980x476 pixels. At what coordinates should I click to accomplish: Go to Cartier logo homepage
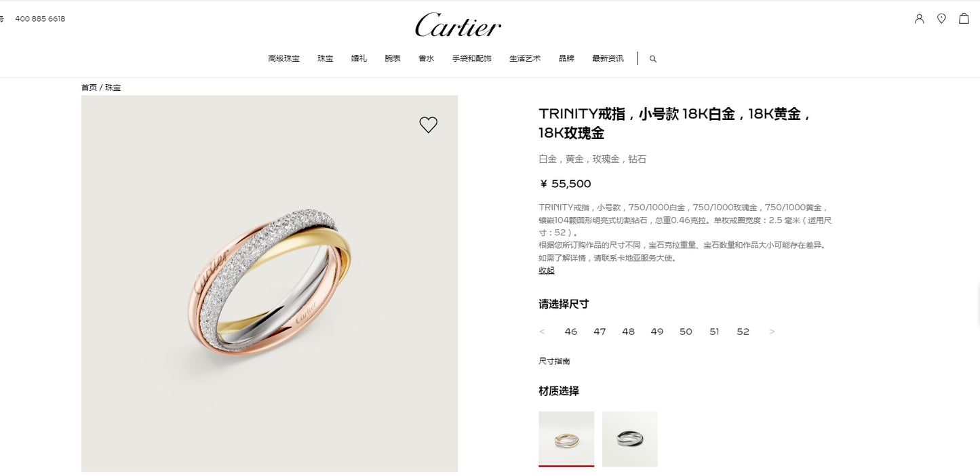(458, 26)
